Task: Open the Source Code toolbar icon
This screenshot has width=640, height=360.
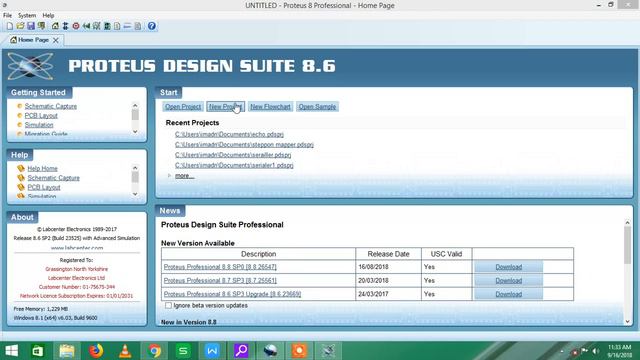Action: click(x=127, y=26)
